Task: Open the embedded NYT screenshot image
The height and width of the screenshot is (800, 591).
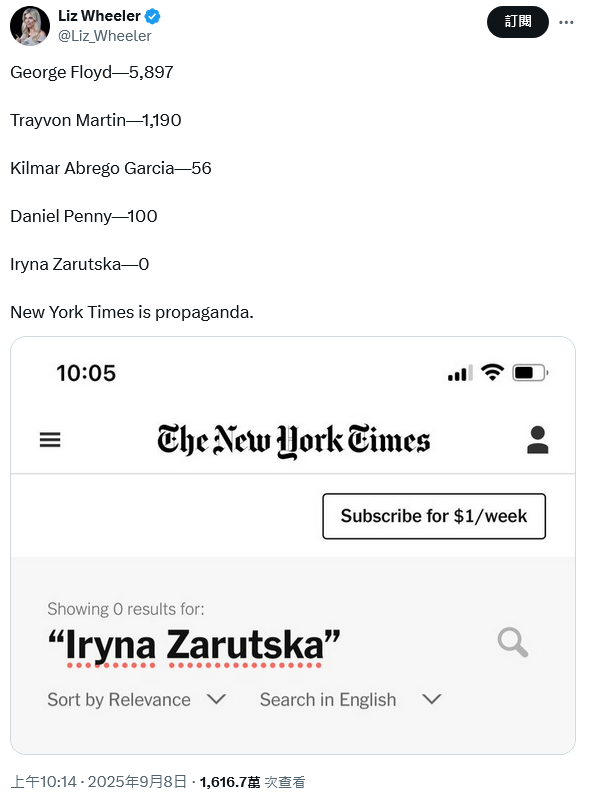Action: pos(293,545)
